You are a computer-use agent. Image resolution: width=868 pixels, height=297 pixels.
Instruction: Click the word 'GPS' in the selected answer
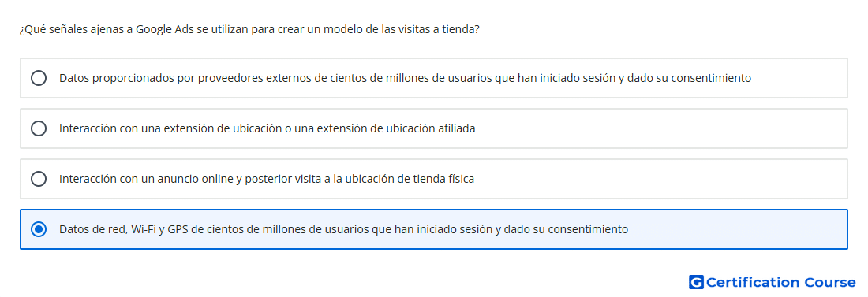[x=177, y=229]
